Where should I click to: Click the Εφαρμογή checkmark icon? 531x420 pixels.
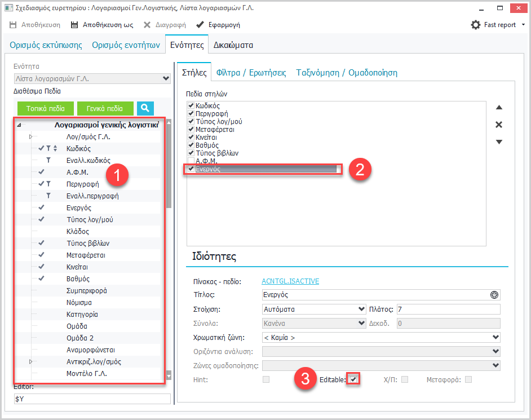(200, 25)
